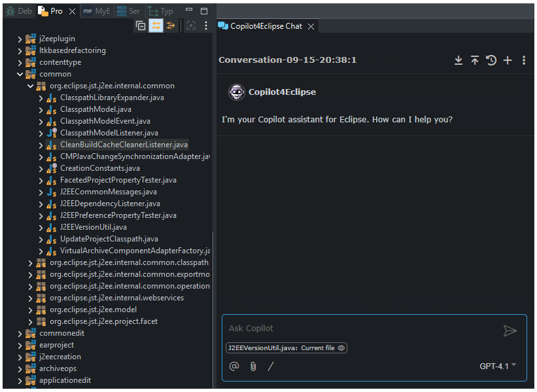Click the J2EEVersionUtil.java current file chip
The width and height of the screenshot is (537, 392).
click(x=286, y=347)
